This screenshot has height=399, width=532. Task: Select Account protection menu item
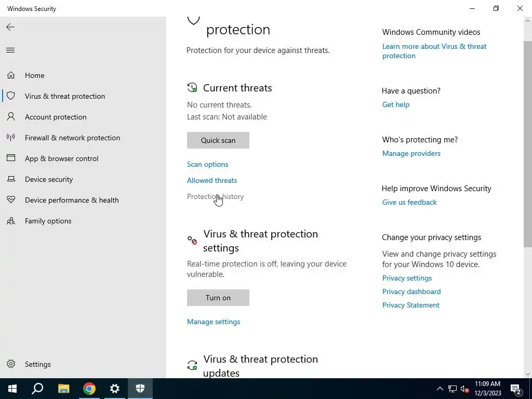pos(56,117)
